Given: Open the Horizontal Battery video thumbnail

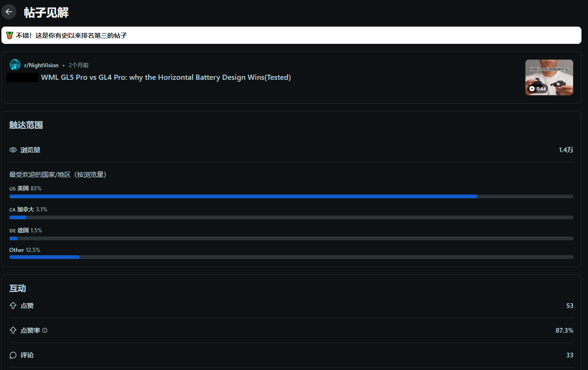Looking at the screenshot, I should tap(549, 77).
